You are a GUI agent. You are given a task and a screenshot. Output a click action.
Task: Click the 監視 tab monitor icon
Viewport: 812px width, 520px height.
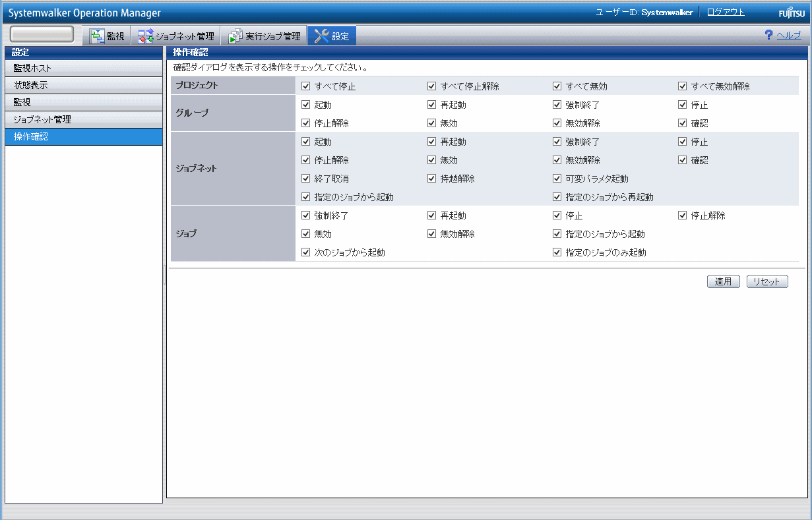pyautogui.click(x=97, y=36)
